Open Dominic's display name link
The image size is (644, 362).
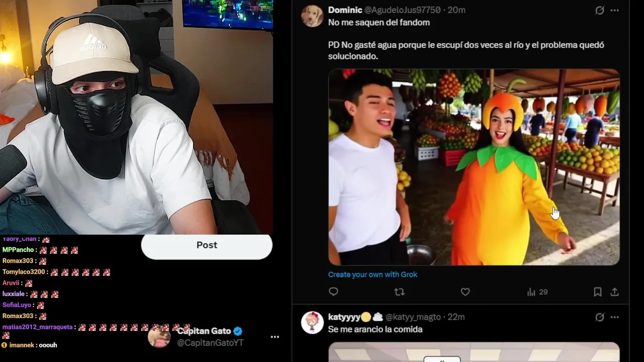(345, 10)
